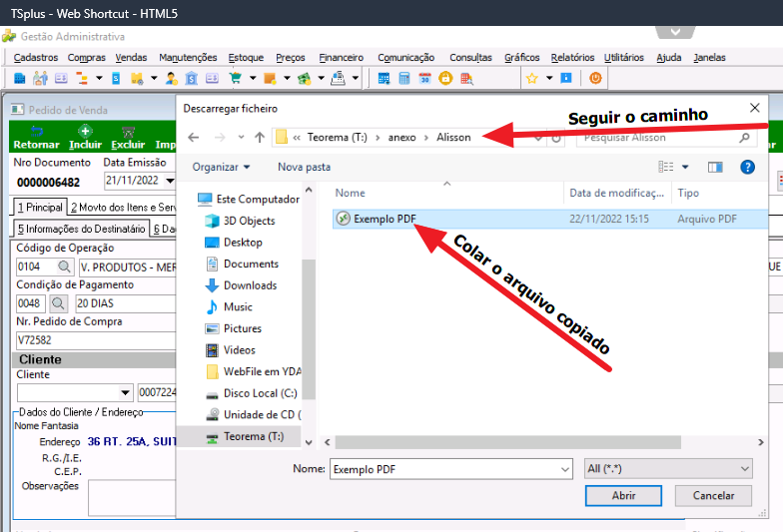The image size is (783, 532).
Task: Click the orange box toolbar icon
Action: pos(270,78)
